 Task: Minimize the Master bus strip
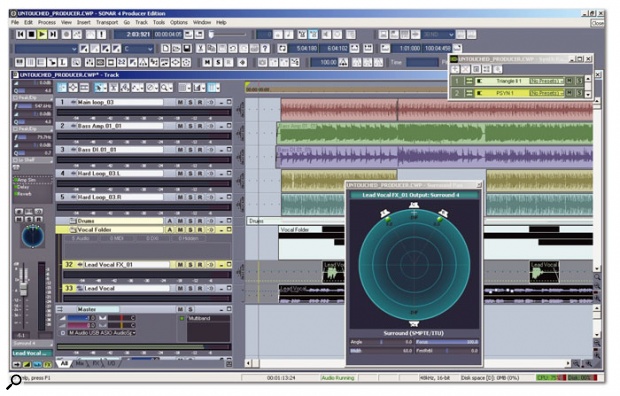(221, 309)
